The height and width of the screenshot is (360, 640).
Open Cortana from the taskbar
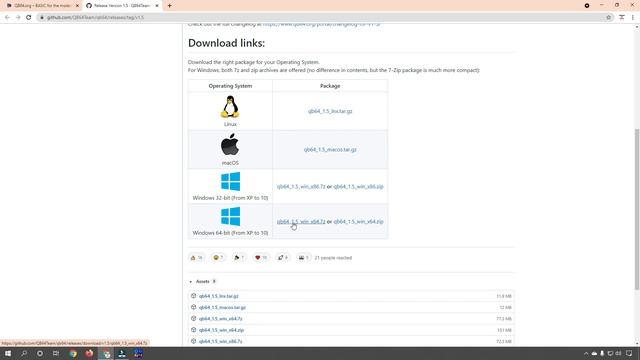click(x=40, y=353)
